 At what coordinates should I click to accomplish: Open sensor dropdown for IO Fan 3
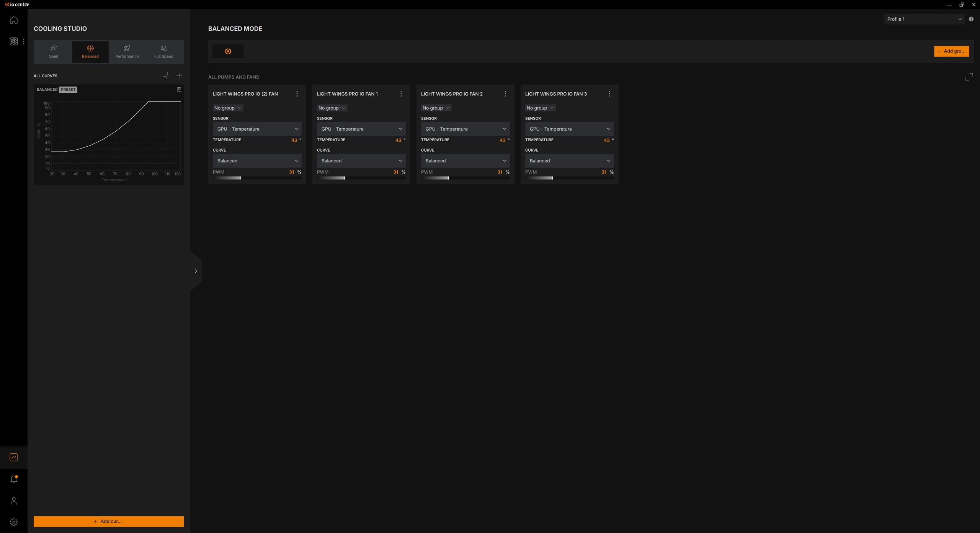pos(570,129)
